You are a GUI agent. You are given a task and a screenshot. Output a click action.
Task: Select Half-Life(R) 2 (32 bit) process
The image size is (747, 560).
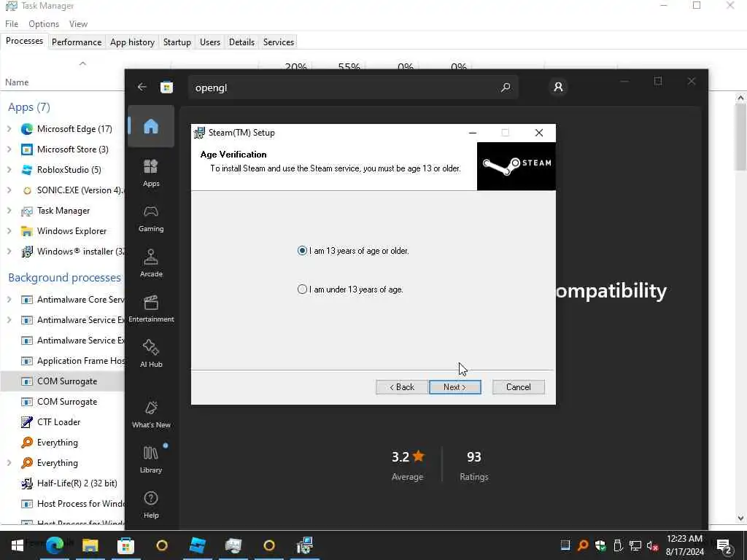63,483
